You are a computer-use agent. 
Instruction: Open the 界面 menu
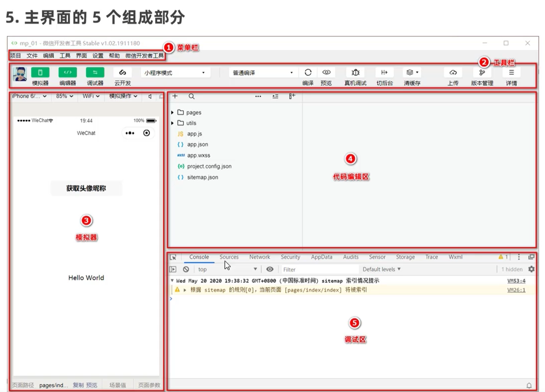pyautogui.click(x=81, y=55)
